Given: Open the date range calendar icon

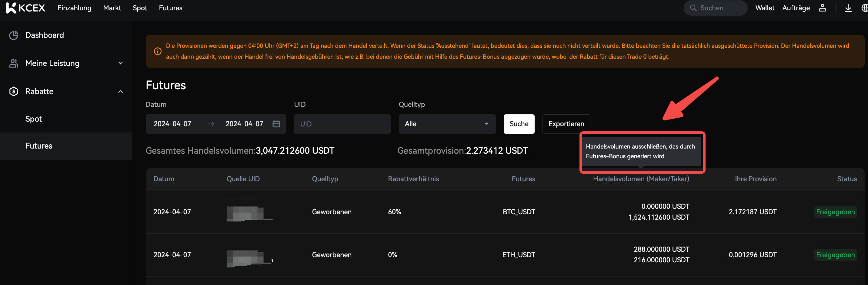Looking at the screenshot, I should coord(276,124).
